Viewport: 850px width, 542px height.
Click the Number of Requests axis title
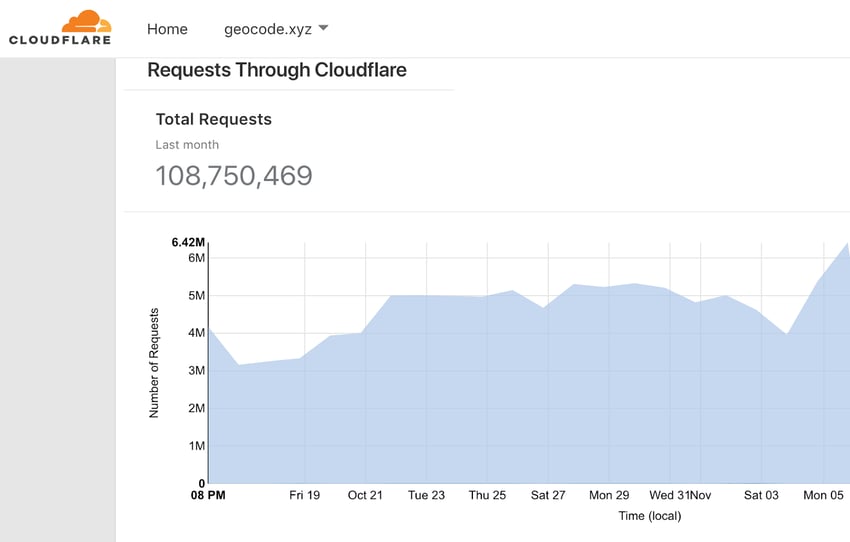click(x=154, y=364)
